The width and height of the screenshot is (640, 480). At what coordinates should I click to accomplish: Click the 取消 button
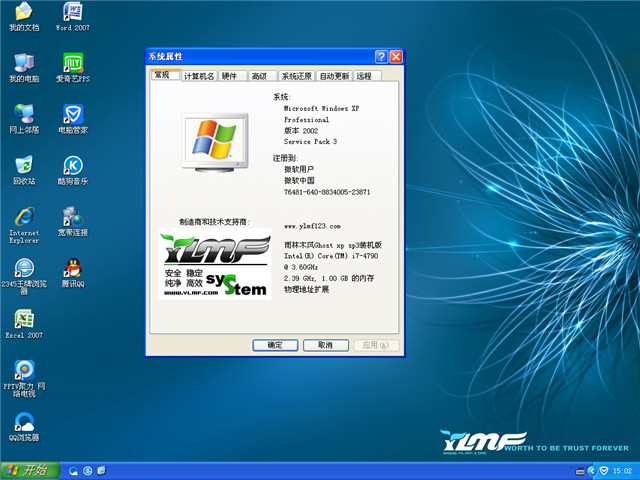tap(326, 345)
